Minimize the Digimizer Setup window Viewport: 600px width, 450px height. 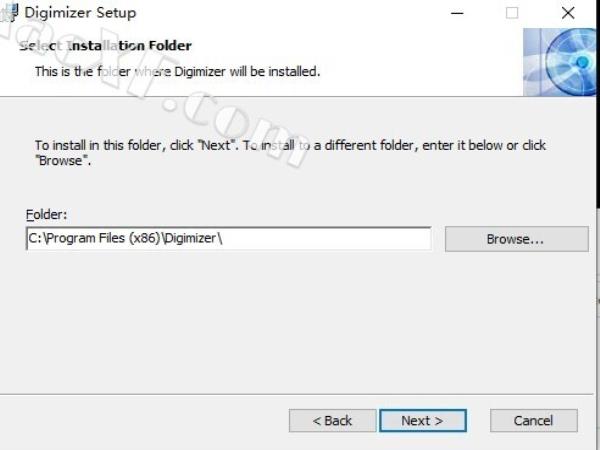point(457,13)
